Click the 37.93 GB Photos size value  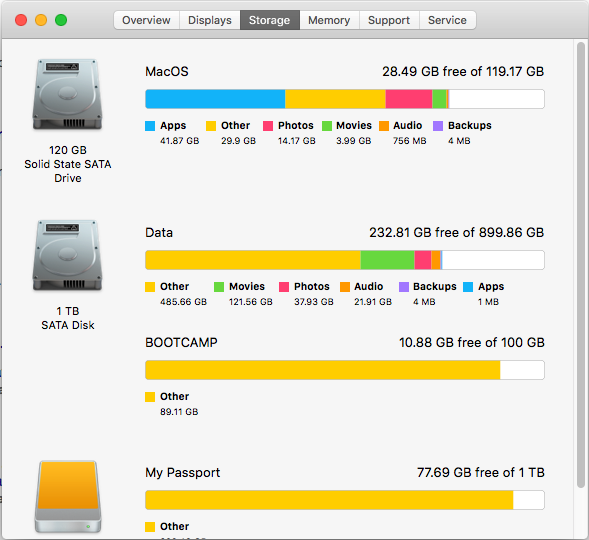point(314,302)
